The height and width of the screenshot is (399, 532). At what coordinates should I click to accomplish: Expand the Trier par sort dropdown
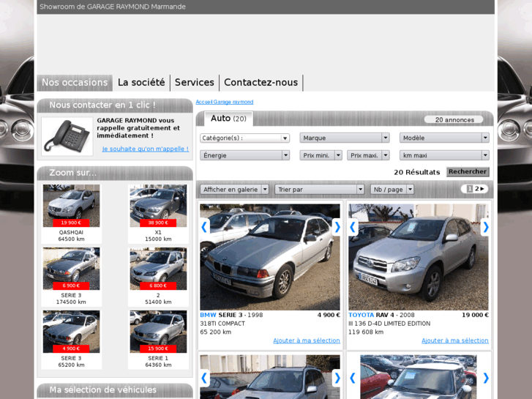point(319,189)
